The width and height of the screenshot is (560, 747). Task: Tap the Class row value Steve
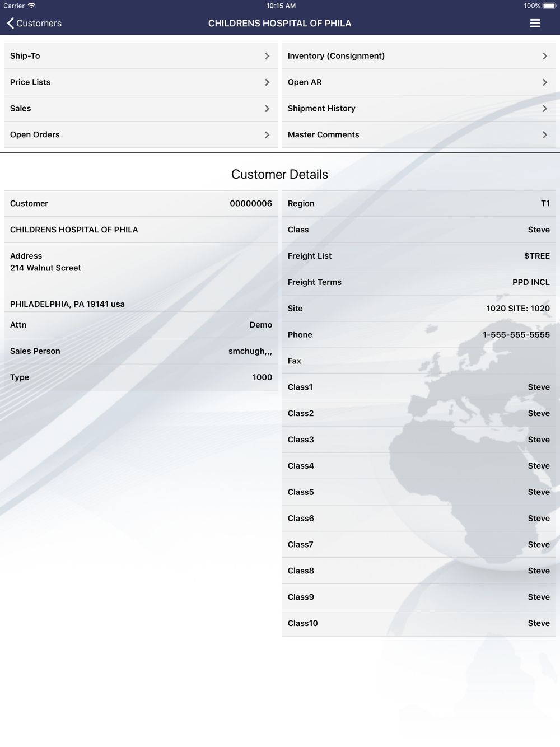[539, 230]
